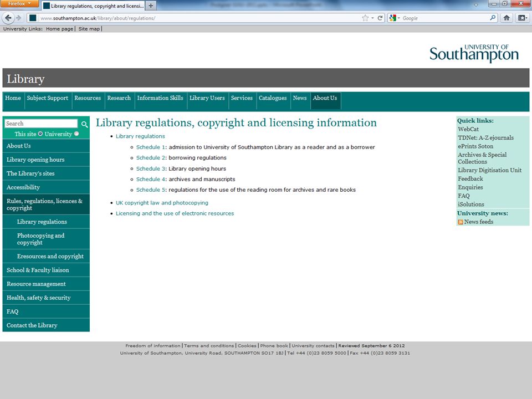
Task: Open the Subject Support navigation tab
Action: click(48, 98)
